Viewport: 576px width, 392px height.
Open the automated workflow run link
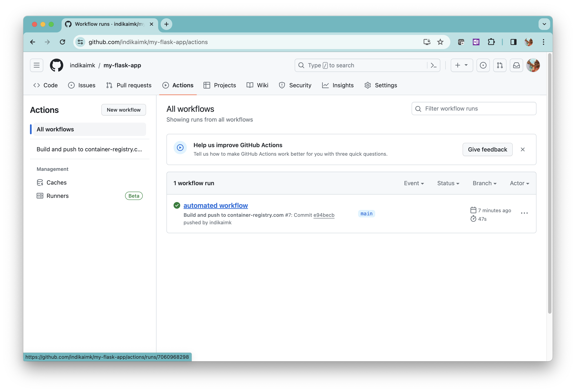tap(215, 206)
